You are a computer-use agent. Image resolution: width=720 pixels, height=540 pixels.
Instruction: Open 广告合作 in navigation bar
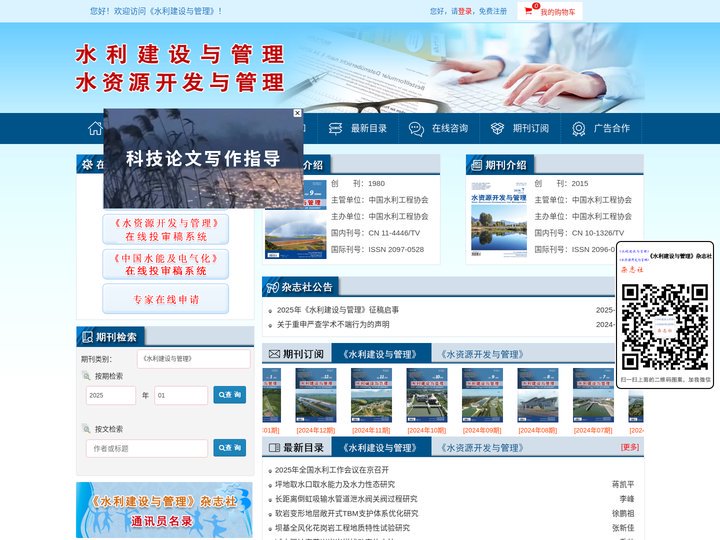[x=612, y=129]
